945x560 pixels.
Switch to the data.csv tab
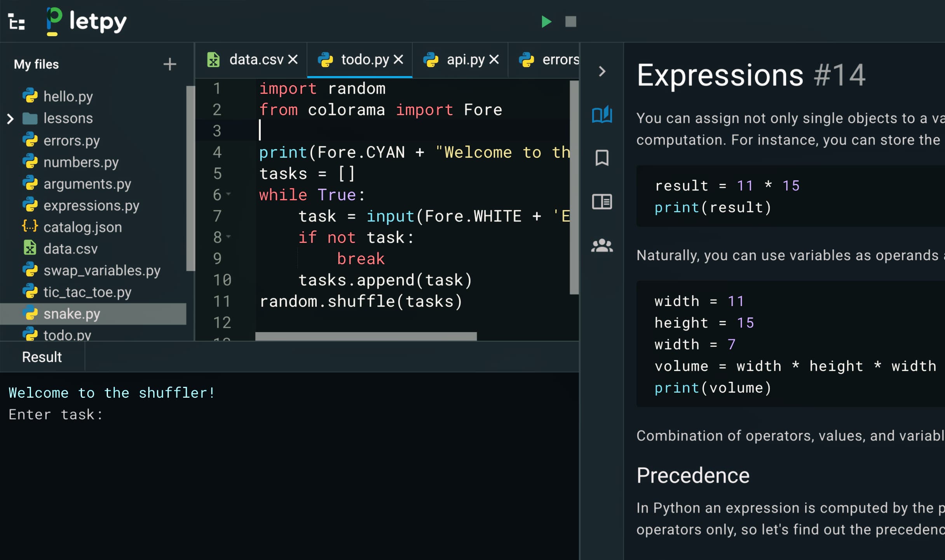[x=256, y=60]
